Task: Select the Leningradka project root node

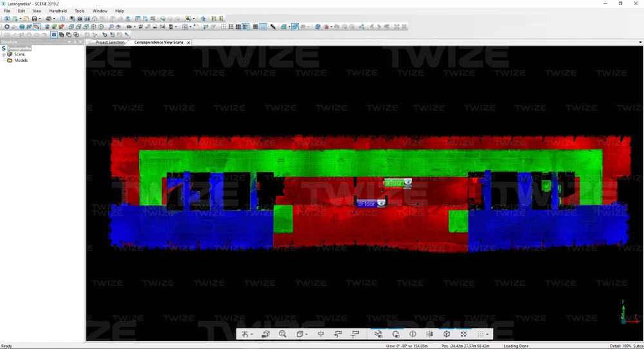Action: [x=19, y=48]
